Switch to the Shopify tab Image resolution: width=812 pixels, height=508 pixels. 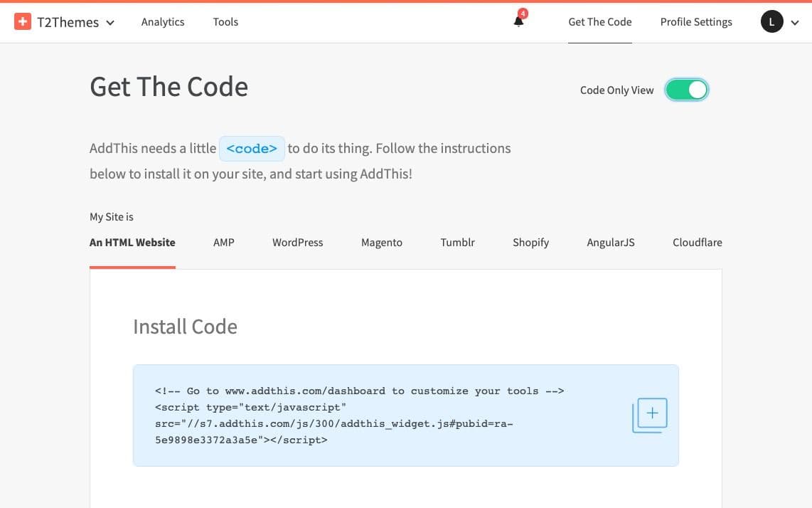tap(531, 243)
